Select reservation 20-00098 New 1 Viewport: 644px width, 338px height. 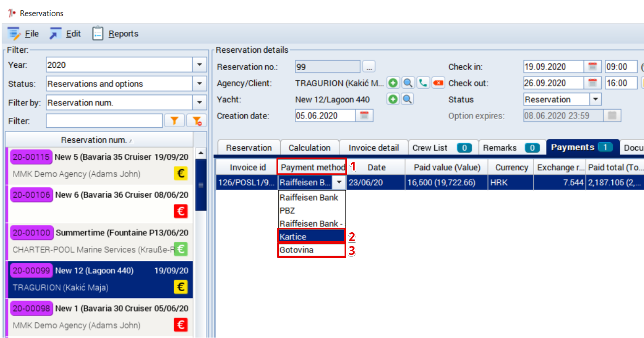coord(99,317)
